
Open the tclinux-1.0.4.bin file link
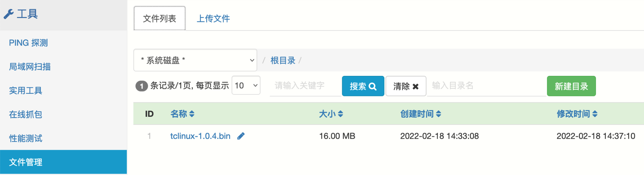tap(200, 136)
